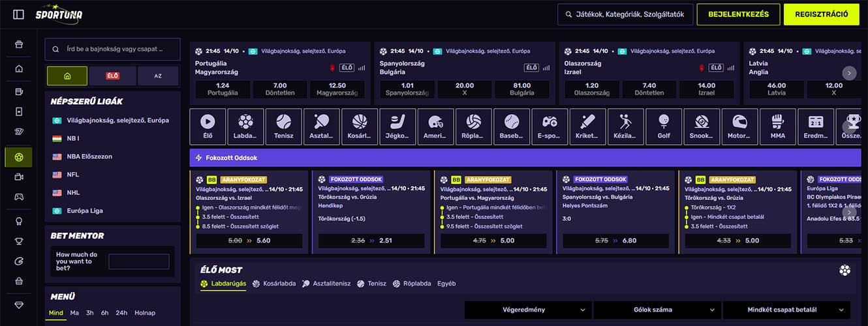Open the Végeredmény market dropdown

coord(528,310)
